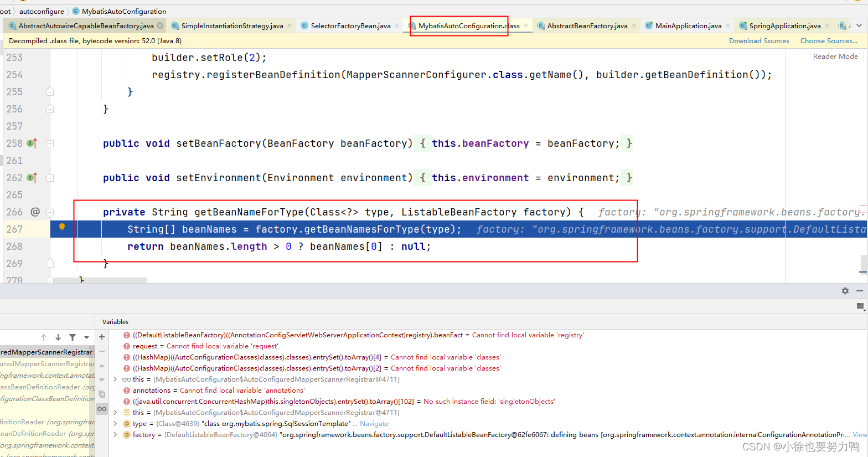868x457 pixels.
Task: Switch to MainApplication.java tab
Action: tap(688, 25)
